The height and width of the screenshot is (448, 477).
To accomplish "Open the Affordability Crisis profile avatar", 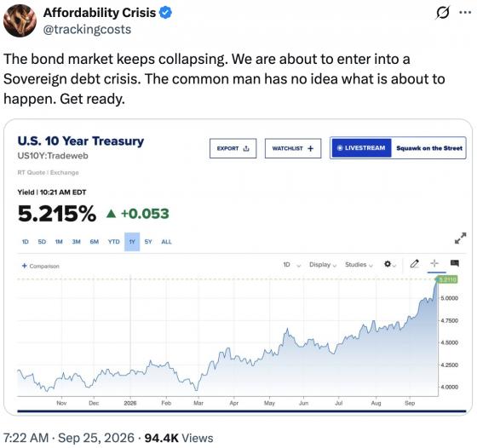I will [20, 20].
